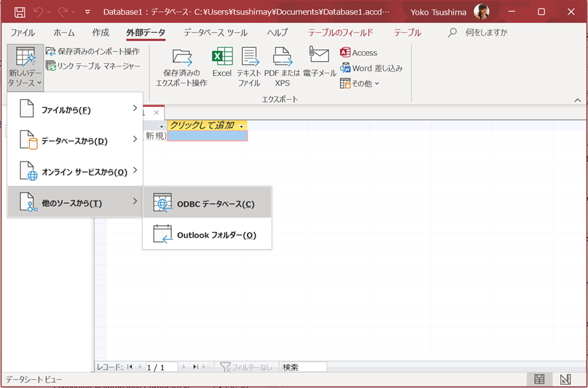Toggle フィルターなし filter button
Image resolution: width=588 pixels, height=388 pixels.
click(246, 367)
